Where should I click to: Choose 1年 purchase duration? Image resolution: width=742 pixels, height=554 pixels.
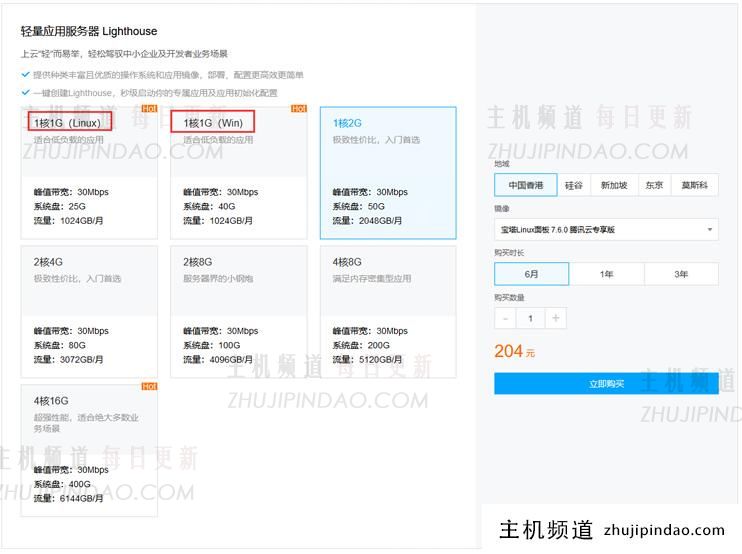click(606, 274)
